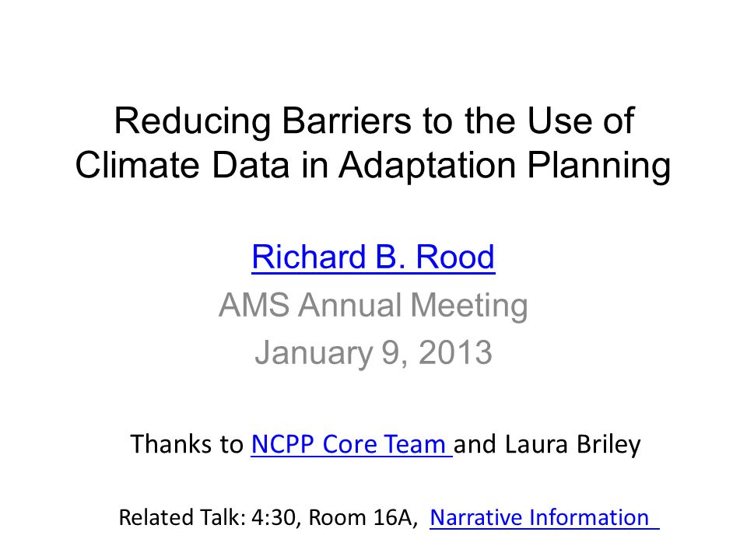Click the Related Talk label
This screenshot has width=747, height=560.
point(182,518)
